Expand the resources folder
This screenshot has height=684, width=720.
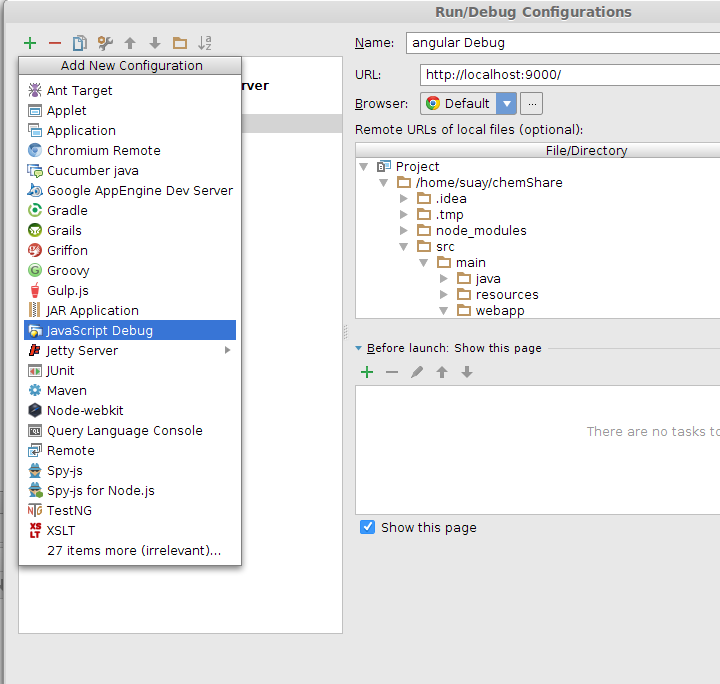pyautogui.click(x=444, y=294)
